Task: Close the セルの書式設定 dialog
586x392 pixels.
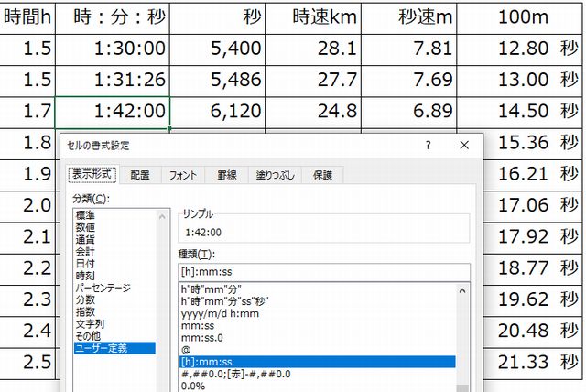Action: pos(464,145)
